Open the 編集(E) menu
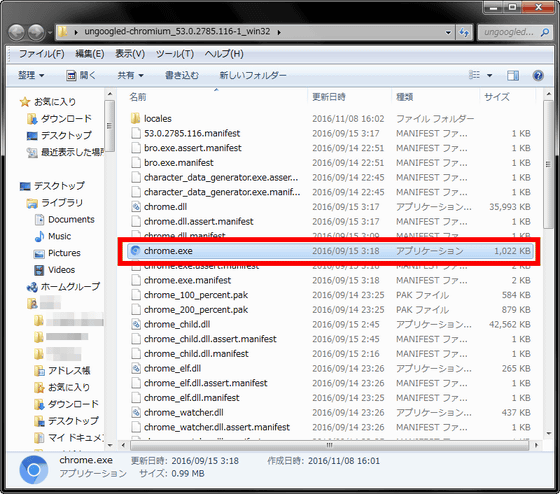Viewport: 560px width, 494px height. coord(90,54)
